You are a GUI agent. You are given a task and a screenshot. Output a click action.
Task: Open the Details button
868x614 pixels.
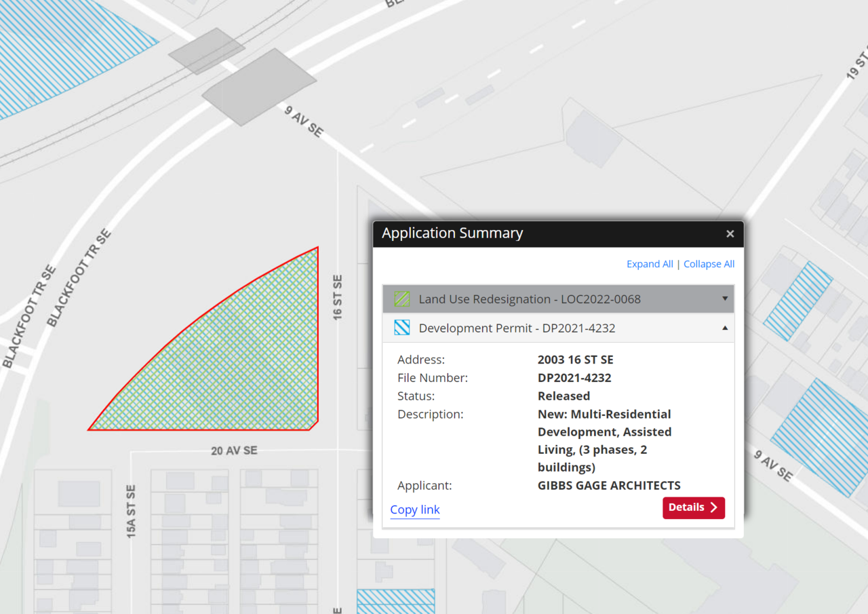(x=693, y=507)
